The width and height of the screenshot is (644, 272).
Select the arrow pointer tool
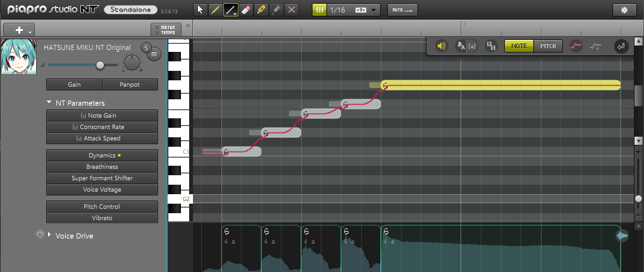[x=200, y=9]
